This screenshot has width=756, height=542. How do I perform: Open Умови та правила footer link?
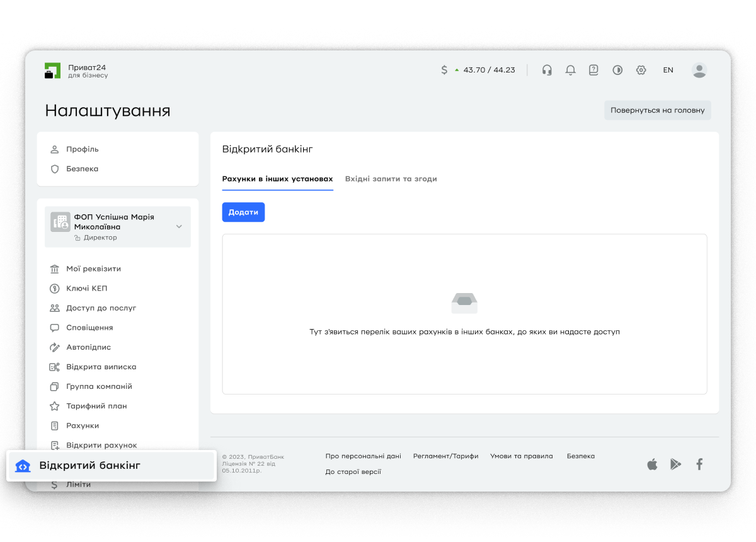[522, 456]
